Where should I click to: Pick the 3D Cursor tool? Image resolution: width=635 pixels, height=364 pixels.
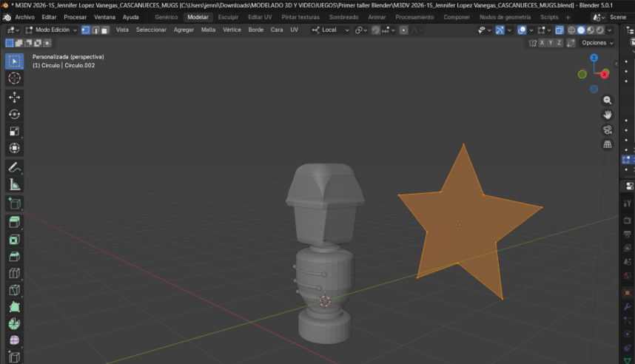15,78
